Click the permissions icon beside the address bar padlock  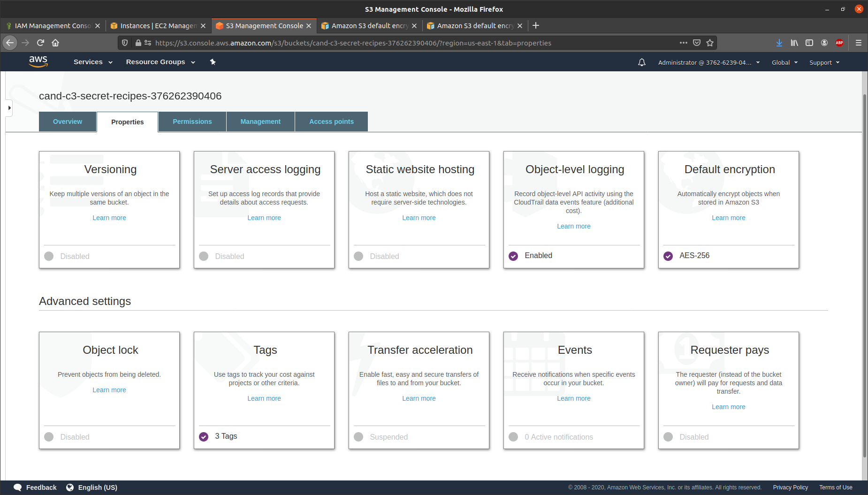tap(148, 43)
